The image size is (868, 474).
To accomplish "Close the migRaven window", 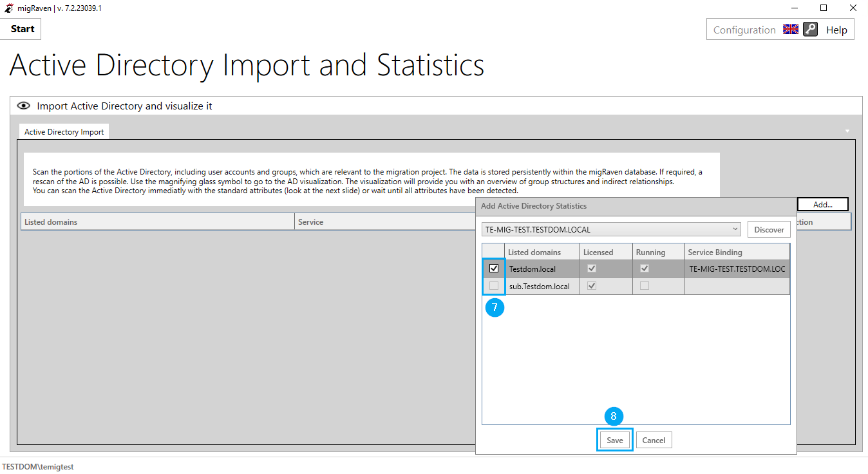I will coord(853,8).
